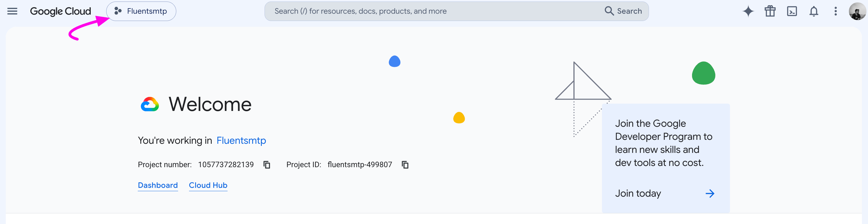The image size is (868, 224).
Task: Click the Google Cloud icon beside Welcome
Action: pyautogui.click(x=150, y=104)
